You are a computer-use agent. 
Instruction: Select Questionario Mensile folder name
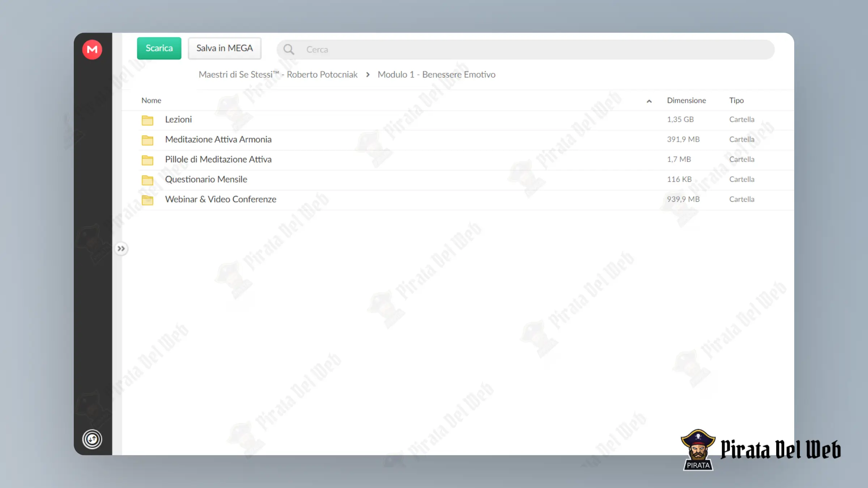pyautogui.click(x=206, y=179)
